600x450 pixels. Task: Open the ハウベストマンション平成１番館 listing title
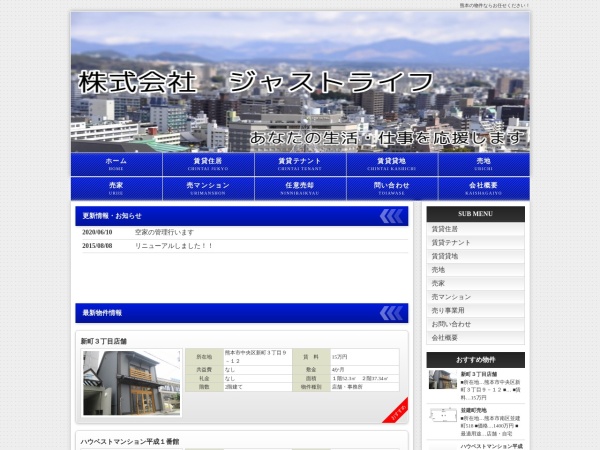point(130,442)
